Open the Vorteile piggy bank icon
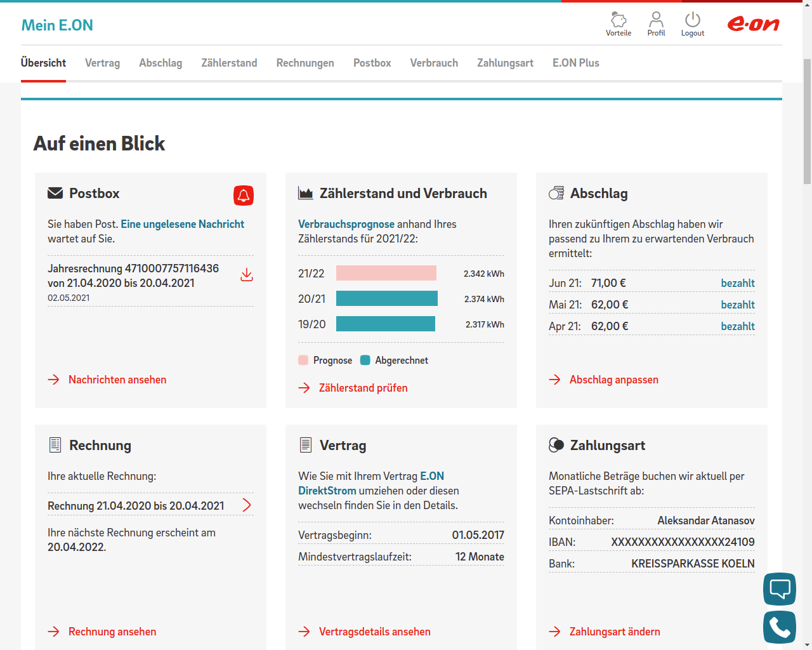This screenshot has width=812, height=650. pyautogui.click(x=619, y=20)
